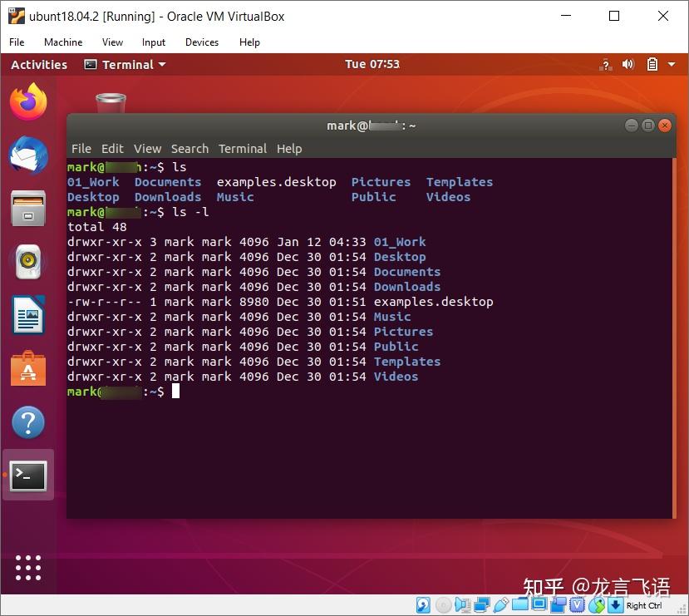The image size is (689, 616).
Task: Click the USB devices icon in VirtualBox status bar
Action: coord(501,605)
